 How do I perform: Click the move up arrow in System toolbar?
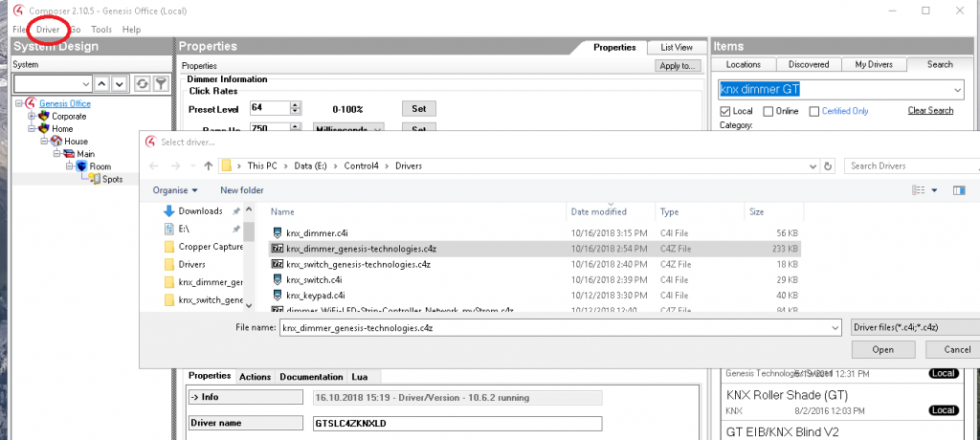pos(101,84)
